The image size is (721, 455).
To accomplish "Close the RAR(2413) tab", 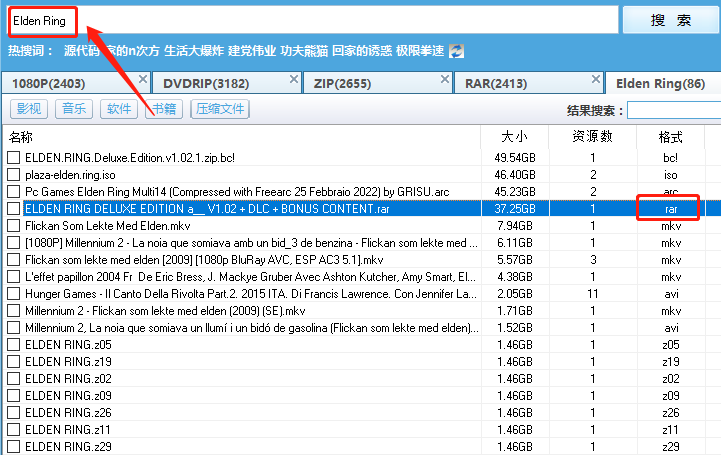I will pyautogui.click(x=595, y=79).
